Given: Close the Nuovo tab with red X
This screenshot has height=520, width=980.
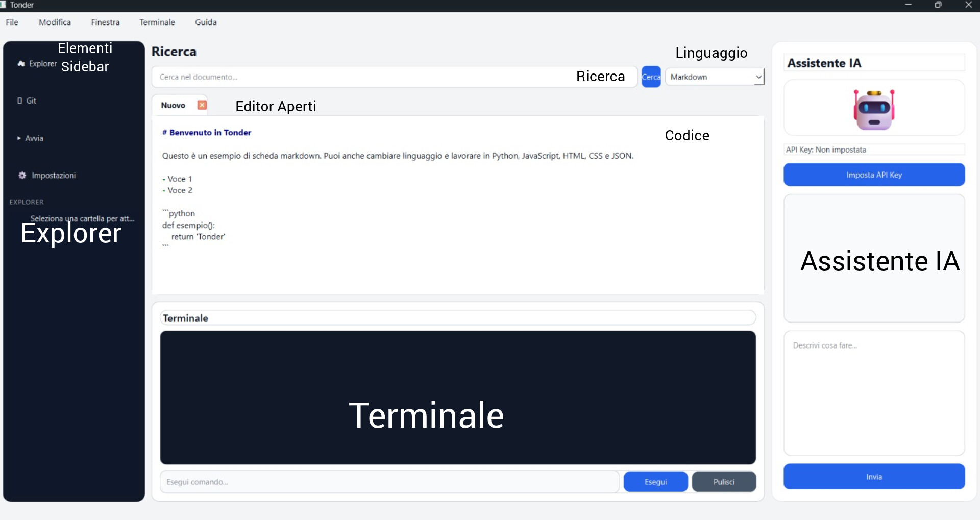Looking at the screenshot, I should point(202,105).
